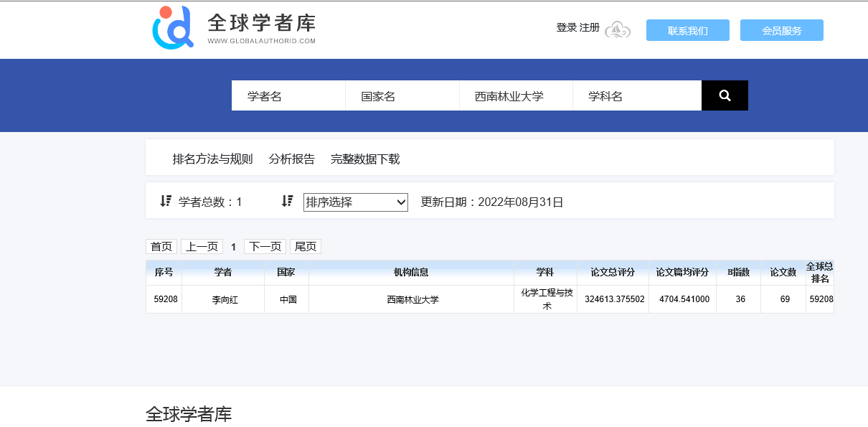Click the 注册 link
The height and width of the screenshot is (427, 868).
pos(590,27)
